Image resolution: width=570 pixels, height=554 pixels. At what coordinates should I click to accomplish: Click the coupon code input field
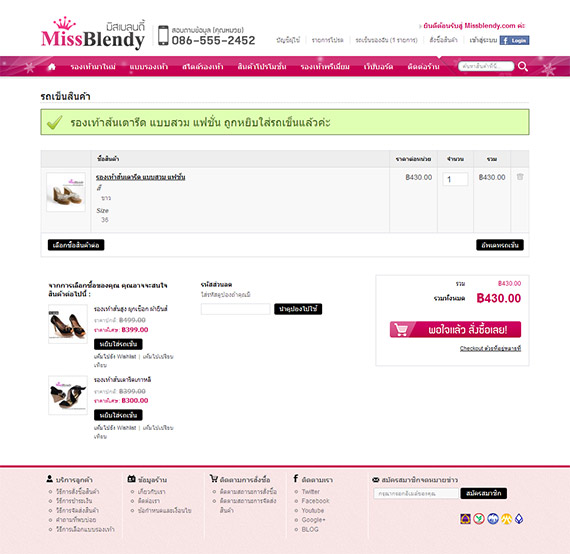pyautogui.click(x=235, y=309)
